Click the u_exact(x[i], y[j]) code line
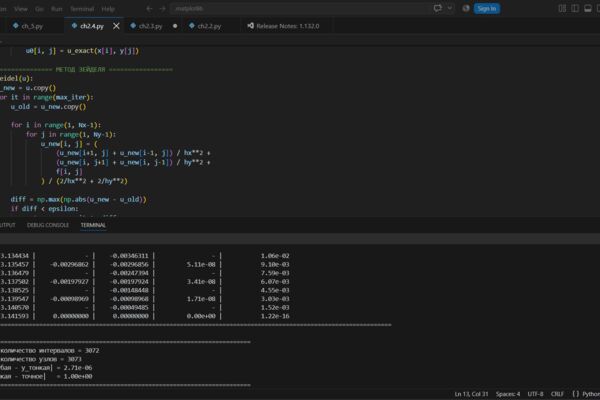The image size is (600, 400). [x=82, y=51]
